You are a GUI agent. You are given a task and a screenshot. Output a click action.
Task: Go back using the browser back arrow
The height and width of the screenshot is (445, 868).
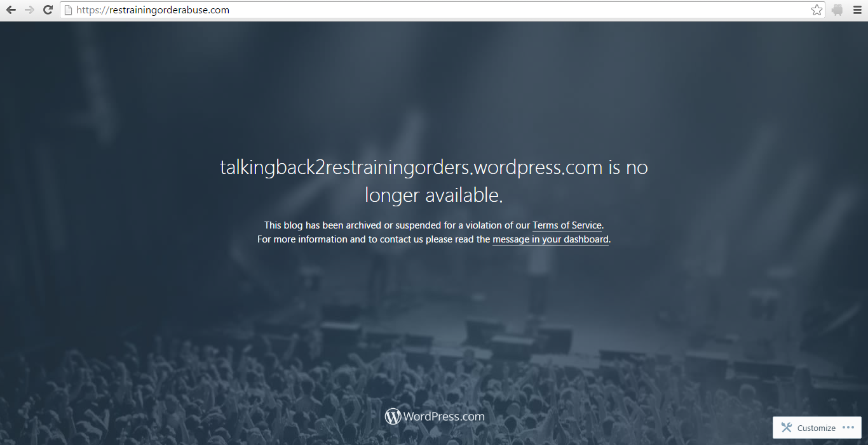pos(11,10)
